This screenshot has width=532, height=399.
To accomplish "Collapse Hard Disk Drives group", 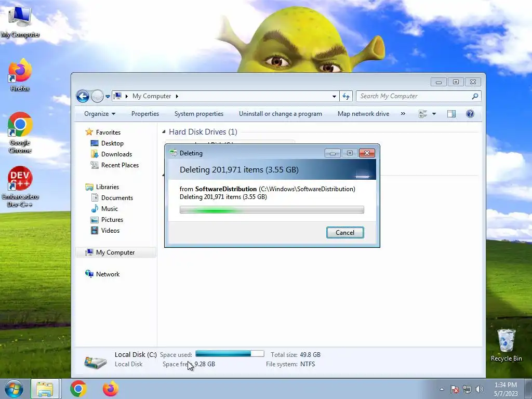I will (x=164, y=131).
